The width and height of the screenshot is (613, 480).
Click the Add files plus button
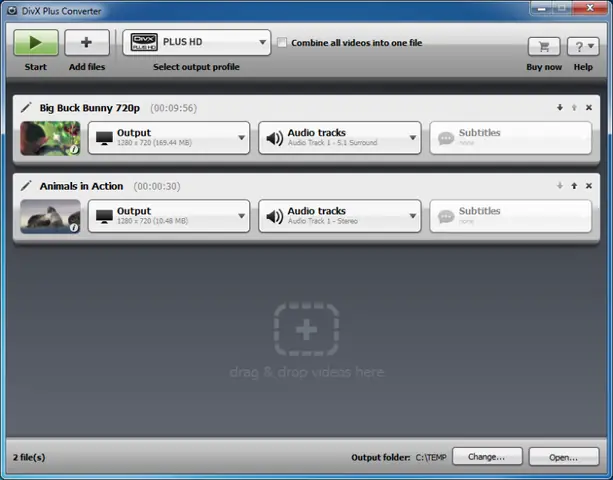[87, 43]
